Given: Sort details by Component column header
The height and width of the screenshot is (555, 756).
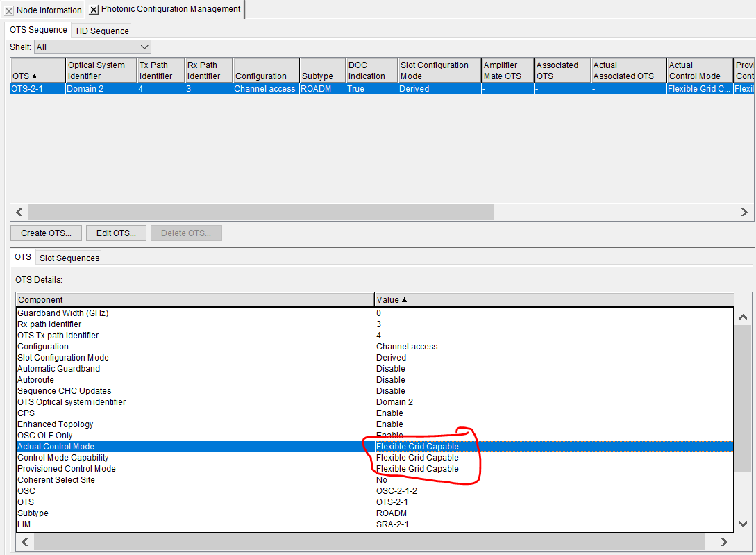Looking at the screenshot, I should (x=195, y=299).
